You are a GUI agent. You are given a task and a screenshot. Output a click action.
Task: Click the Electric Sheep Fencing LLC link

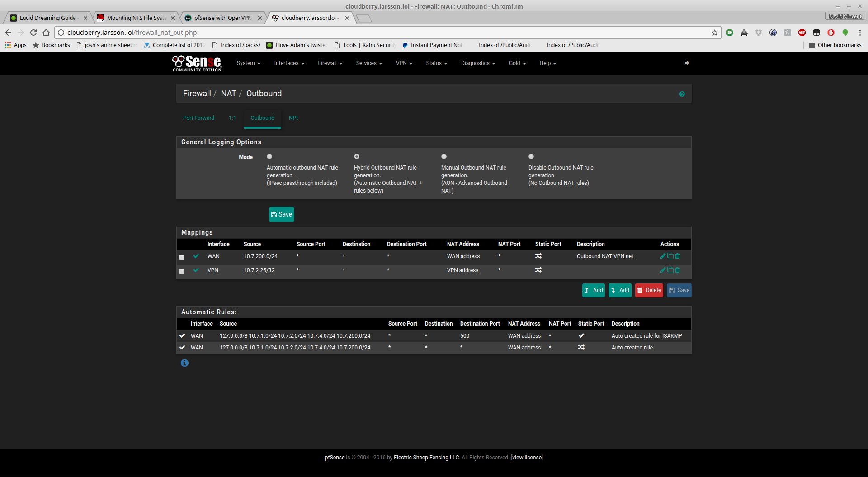(x=426, y=458)
